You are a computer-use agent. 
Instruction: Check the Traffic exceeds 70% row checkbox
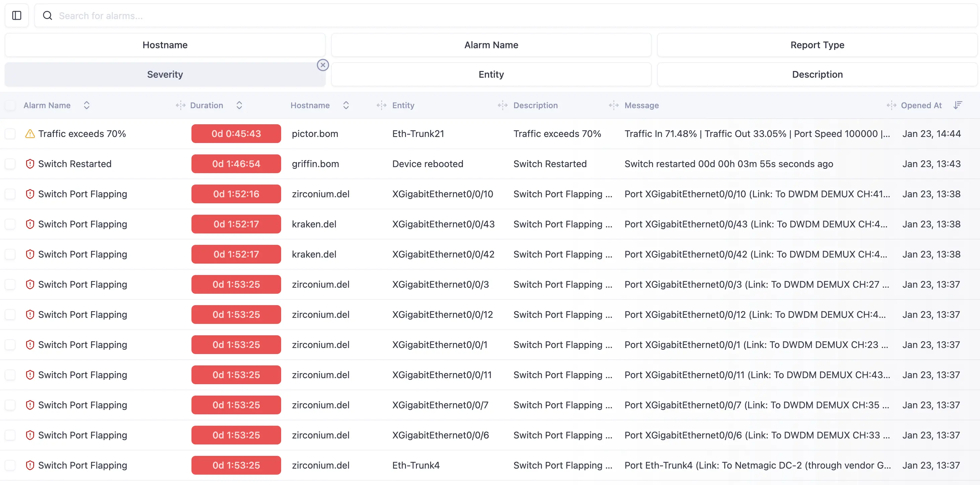[x=10, y=134]
